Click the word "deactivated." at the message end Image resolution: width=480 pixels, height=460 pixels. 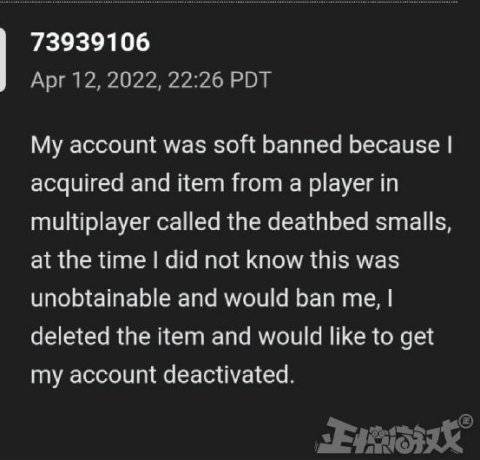[229, 375]
